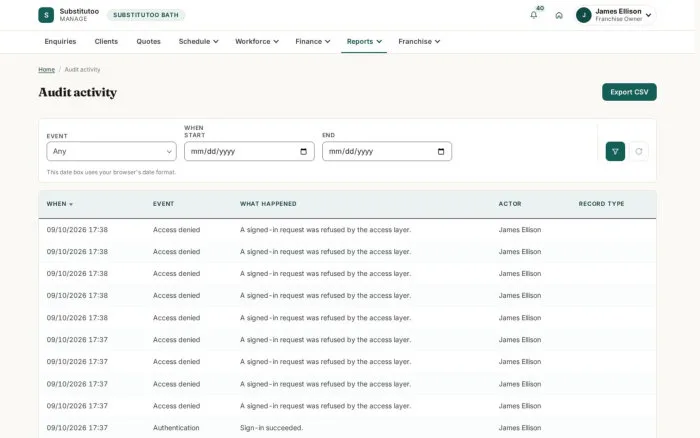Click the Start date input field
The image size is (700, 438).
tap(249, 151)
